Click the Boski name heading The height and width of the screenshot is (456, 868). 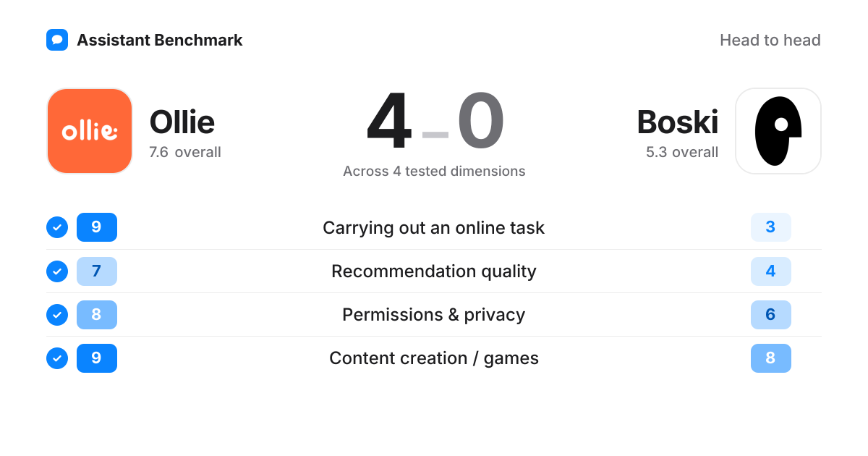coord(678,122)
